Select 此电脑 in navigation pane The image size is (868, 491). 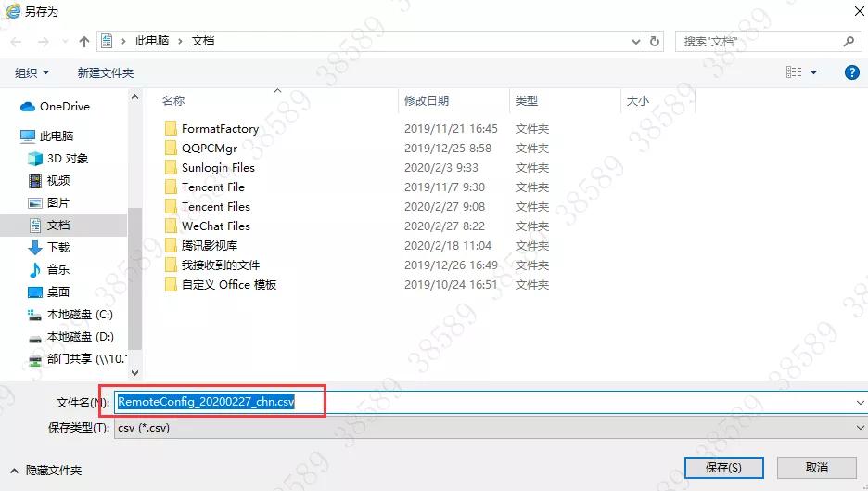(x=47, y=136)
